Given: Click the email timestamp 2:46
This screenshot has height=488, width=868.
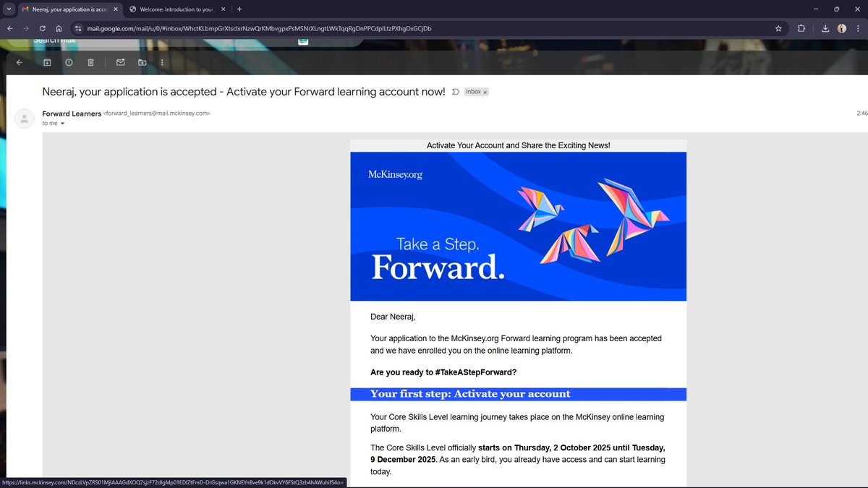Looking at the screenshot, I should click(861, 114).
